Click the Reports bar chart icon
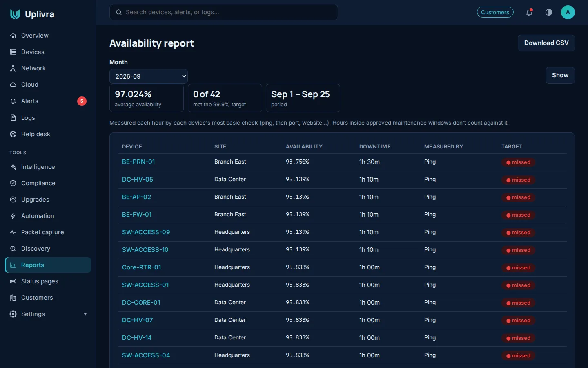Viewport: 588px width, 368px height. click(13, 265)
